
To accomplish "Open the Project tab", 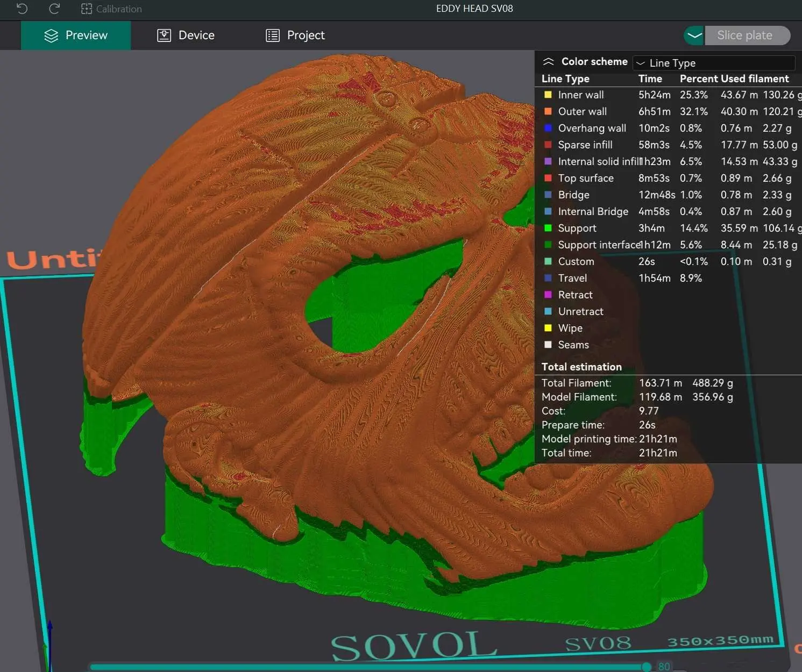I will [295, 35].
